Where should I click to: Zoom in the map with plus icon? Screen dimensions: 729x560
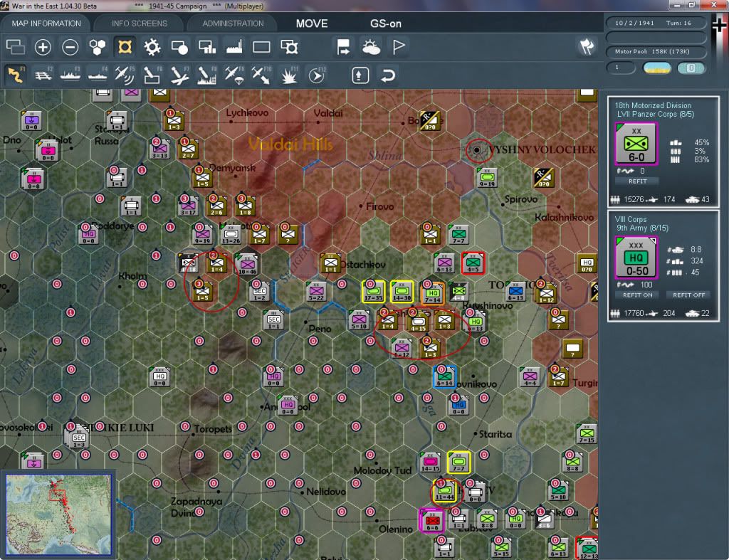tap(43, 47)
